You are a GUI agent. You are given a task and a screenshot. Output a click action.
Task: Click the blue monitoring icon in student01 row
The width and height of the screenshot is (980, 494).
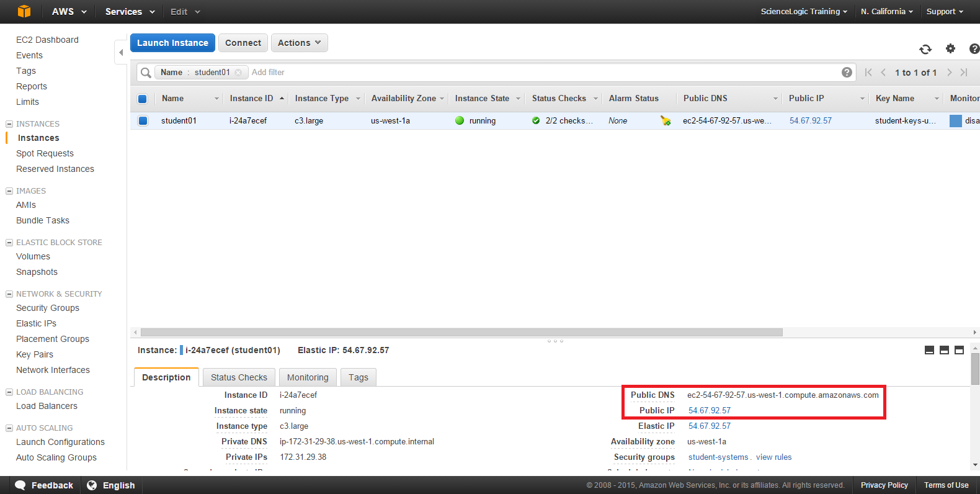coord(956,120)
